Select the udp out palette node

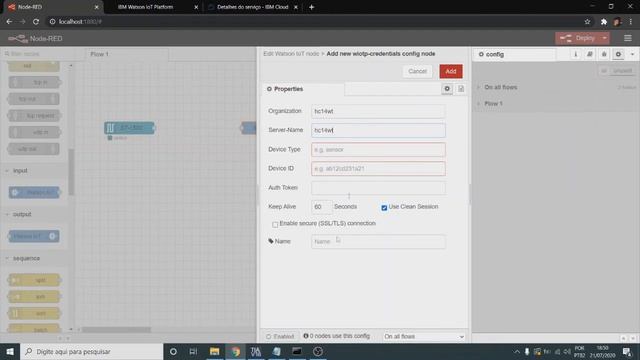[34, 149]
